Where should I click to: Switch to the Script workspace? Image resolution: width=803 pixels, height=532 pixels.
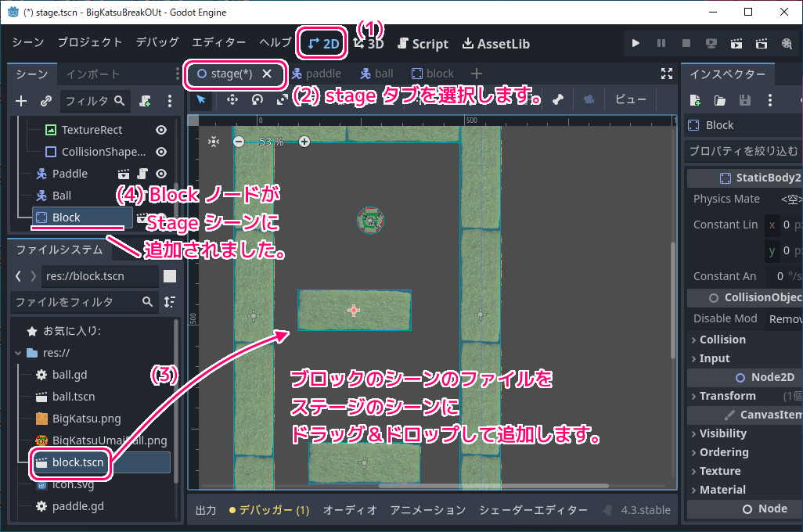(423, 44)
